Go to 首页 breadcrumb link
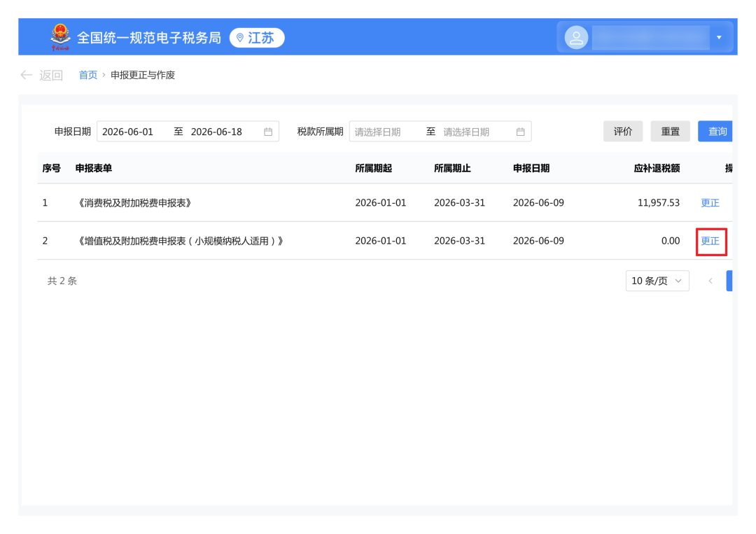756x534 pixels. [87, 75]
